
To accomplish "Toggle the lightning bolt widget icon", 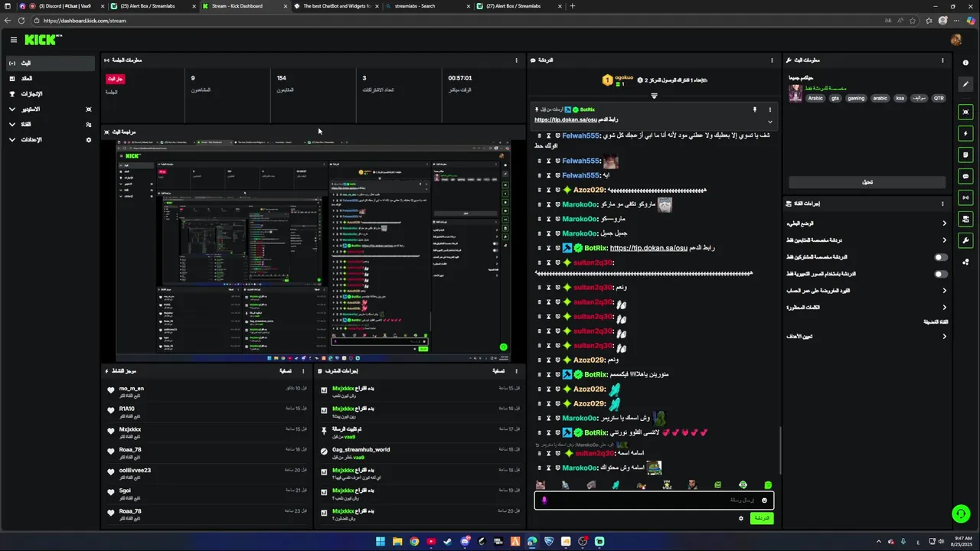I will click(965, 133).
